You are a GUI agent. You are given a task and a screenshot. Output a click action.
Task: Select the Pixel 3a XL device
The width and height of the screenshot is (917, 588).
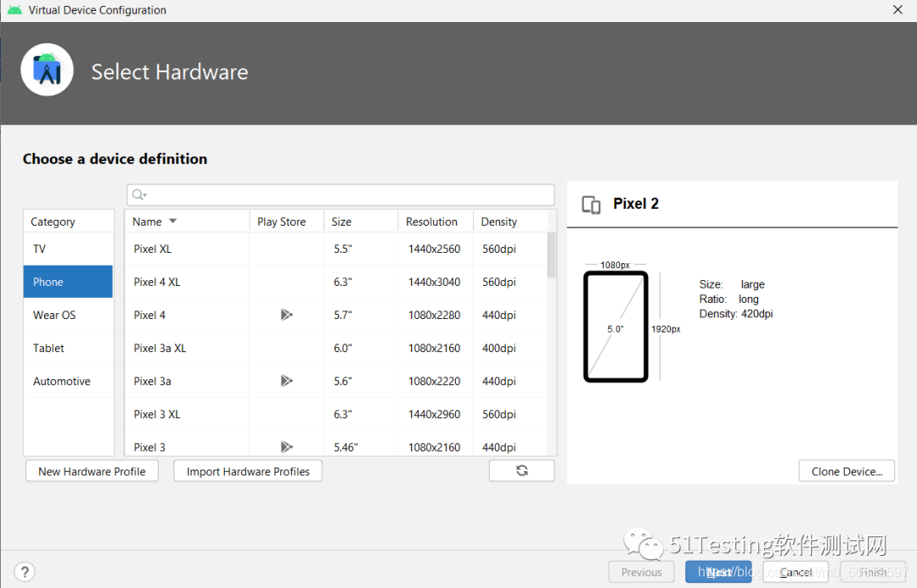coord(160,348)
